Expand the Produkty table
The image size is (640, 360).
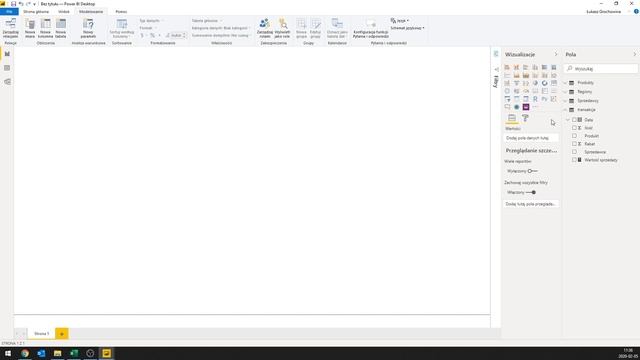tap(566, 83)
